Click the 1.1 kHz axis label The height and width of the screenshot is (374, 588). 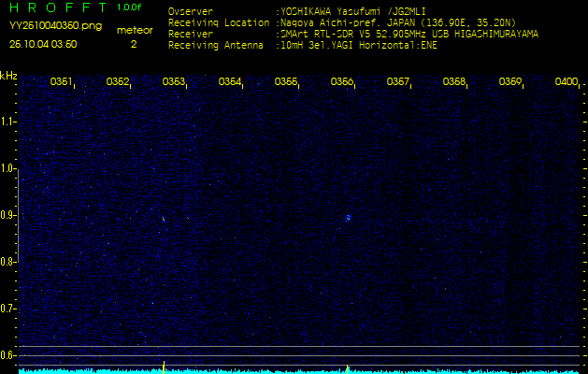click(x=7, y=122)
